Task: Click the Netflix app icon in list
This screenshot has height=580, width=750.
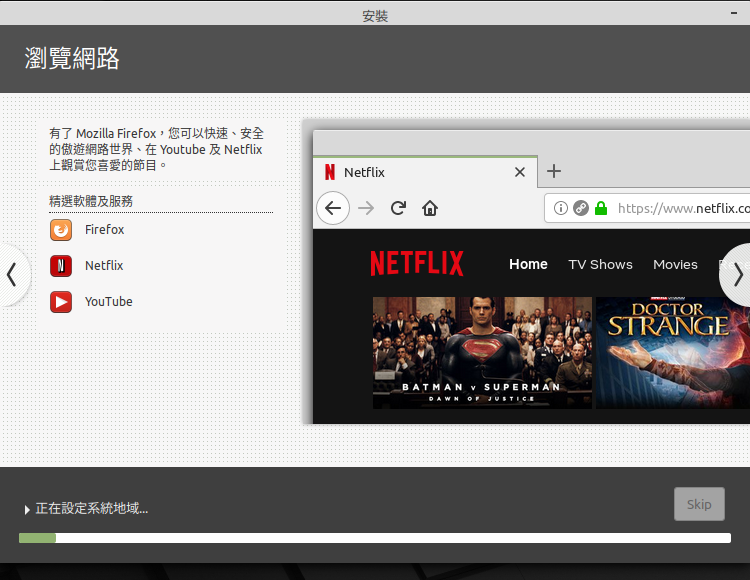Action: coord(61,266)
